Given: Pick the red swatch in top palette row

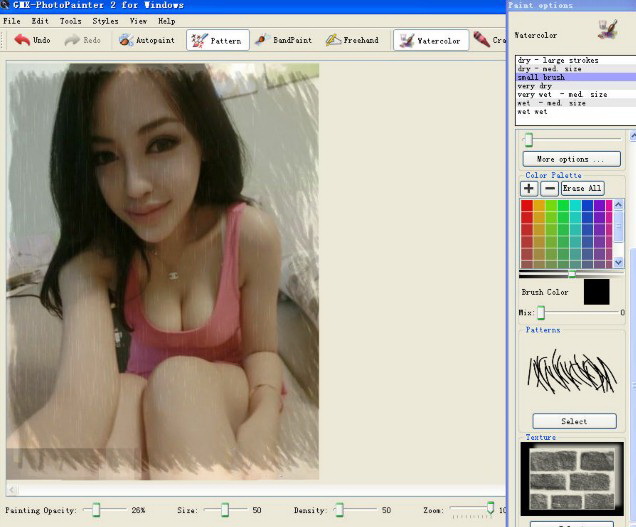Looking at the screenshot, I should [527, 205].
